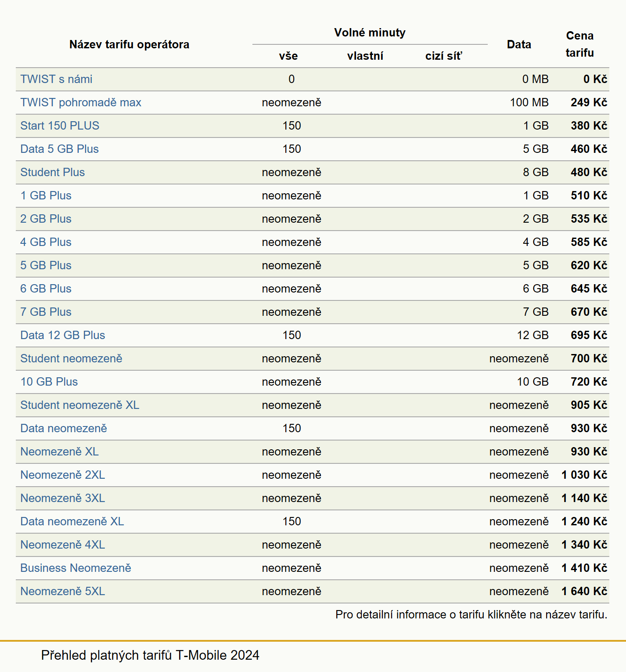Select the 905 Kč price cell

589,405
